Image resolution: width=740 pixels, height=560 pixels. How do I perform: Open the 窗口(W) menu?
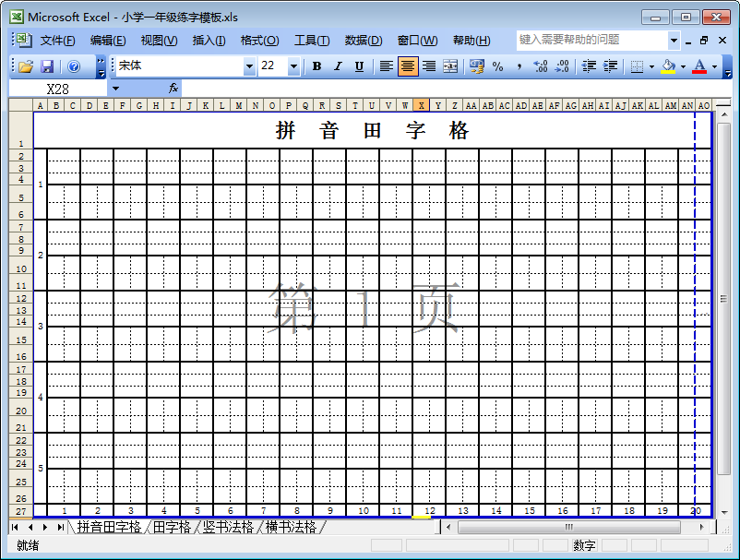coord(417,41)
